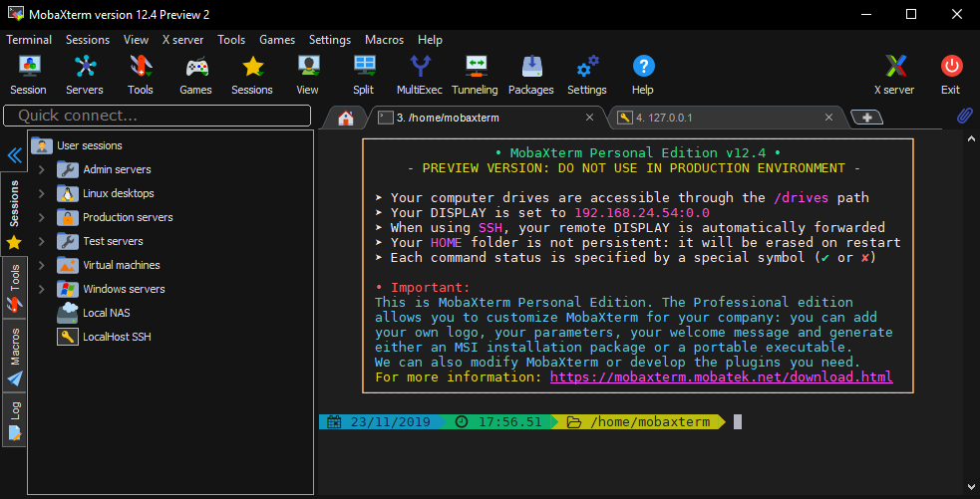Select the Tools vertical side tab
The image size is (980, 499).
[14, 288]
